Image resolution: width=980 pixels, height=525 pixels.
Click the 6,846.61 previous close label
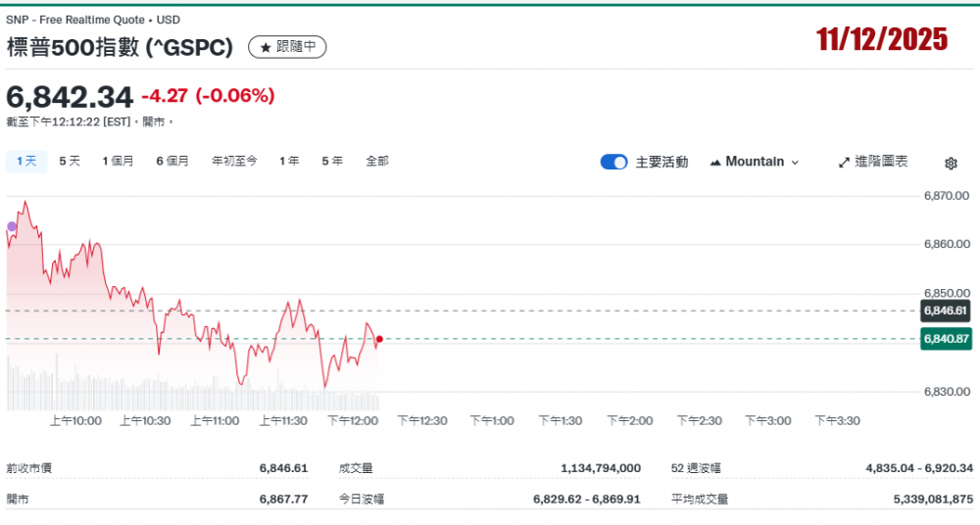(x=945, y=310)
